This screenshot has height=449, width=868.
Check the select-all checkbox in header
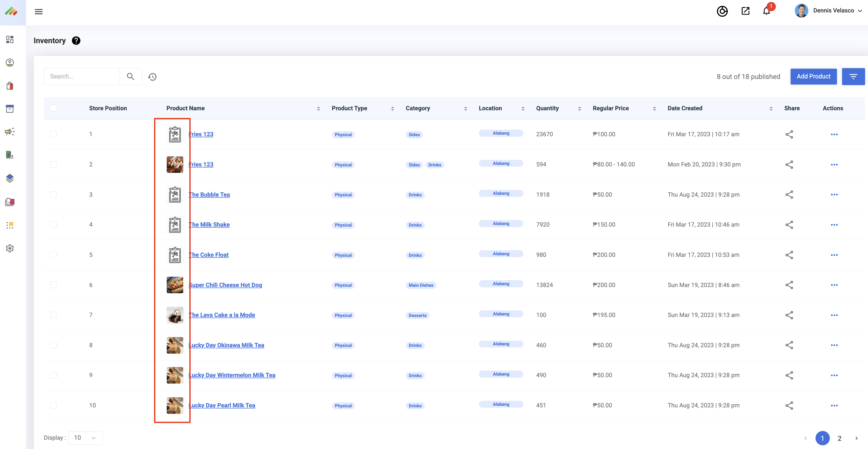click(x=54, y=108)
